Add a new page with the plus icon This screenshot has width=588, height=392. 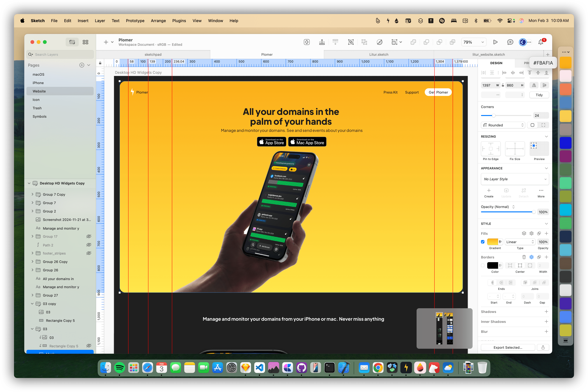pos(82,65)
